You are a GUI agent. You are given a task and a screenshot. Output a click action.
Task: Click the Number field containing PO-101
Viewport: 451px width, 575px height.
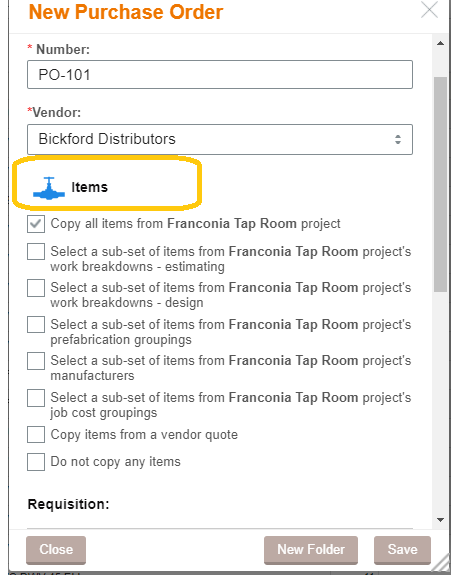tap(220, 74)
